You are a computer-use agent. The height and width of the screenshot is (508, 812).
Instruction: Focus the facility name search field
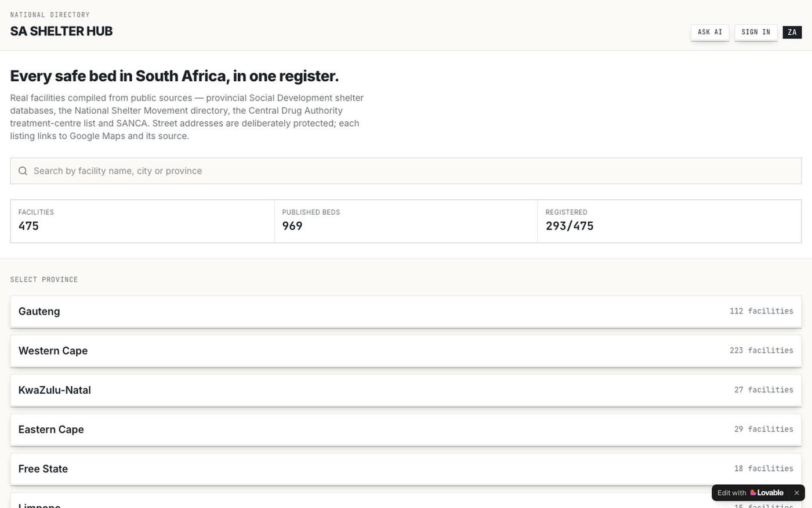click(x=406, y=171)
